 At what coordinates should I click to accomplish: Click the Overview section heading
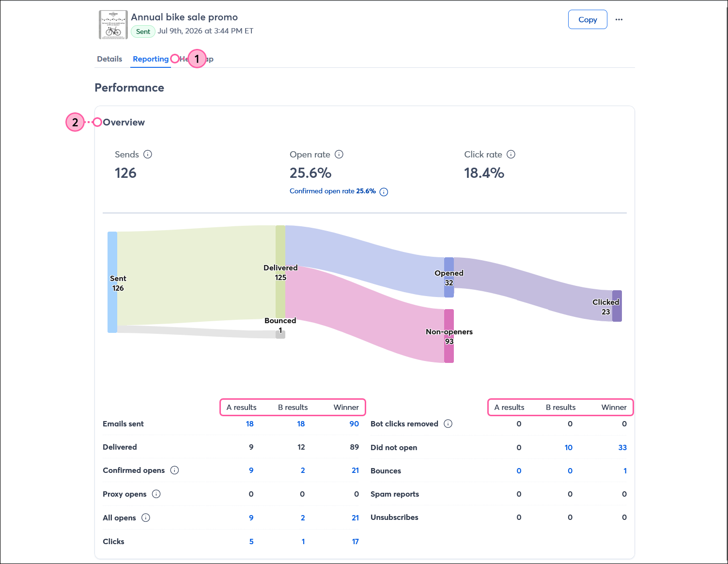[x=124, y=122]
